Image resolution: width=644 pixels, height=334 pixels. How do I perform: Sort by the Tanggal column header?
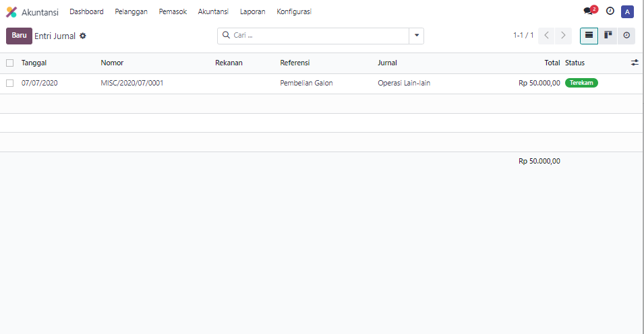tap(34, 63)
